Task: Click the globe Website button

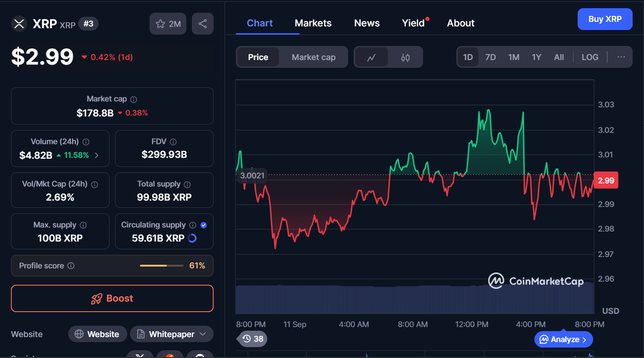Action: (x=97, y=334)
